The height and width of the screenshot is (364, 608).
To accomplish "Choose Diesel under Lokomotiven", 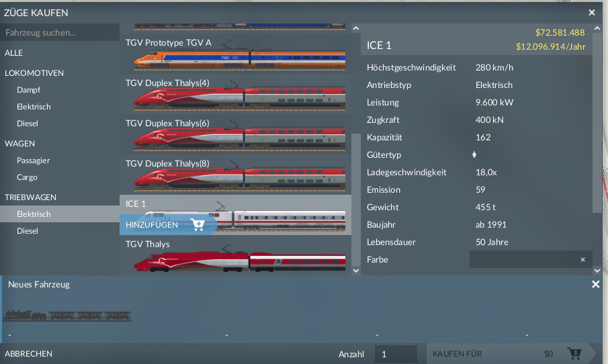I will (x=27, y=124).
